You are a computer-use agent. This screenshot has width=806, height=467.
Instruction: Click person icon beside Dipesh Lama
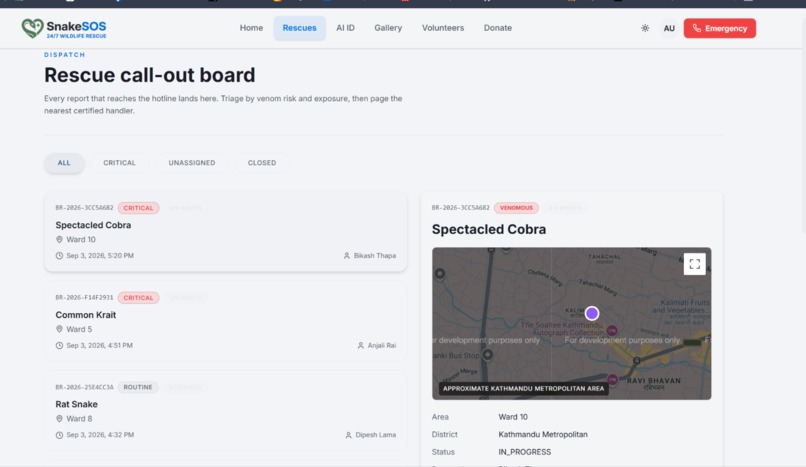[348, 435]
